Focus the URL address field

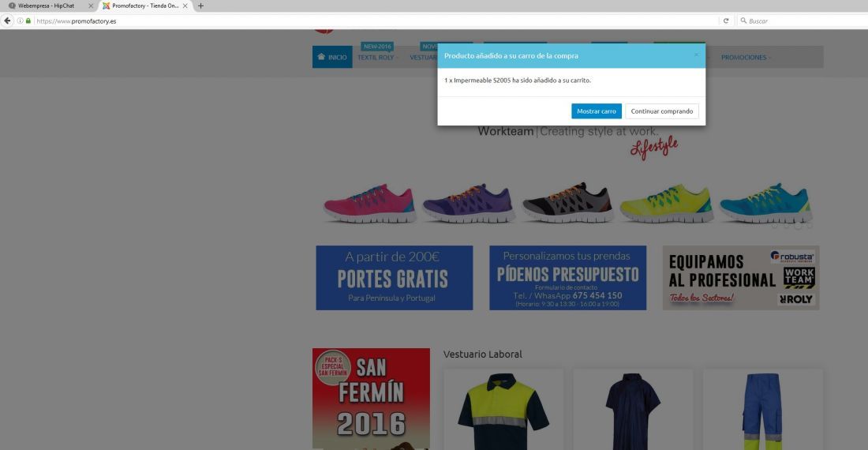point(376,21)
